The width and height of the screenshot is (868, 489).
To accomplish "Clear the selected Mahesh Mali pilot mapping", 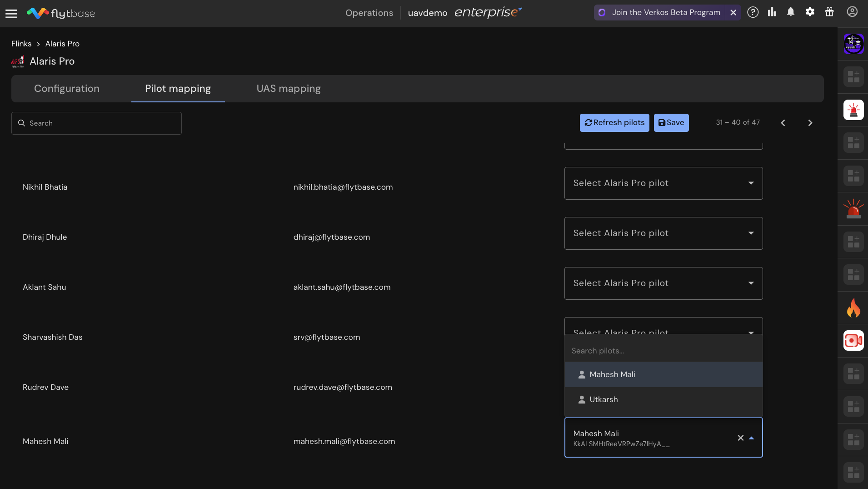I will pyautogui.click(x=740, y=438).
